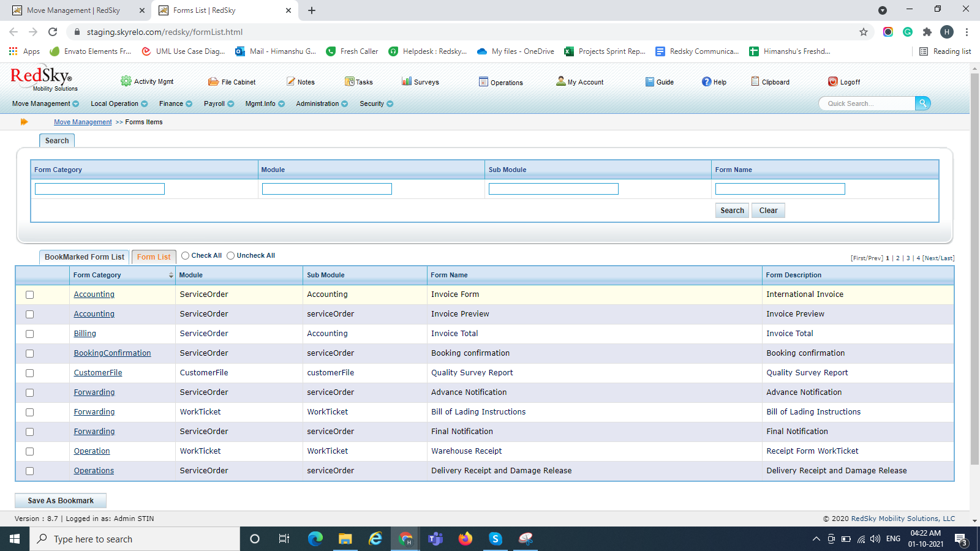The image size is (980, 551).
Task: Follow the Move Management breadcrumb link
Action: [x=83, y=122]
